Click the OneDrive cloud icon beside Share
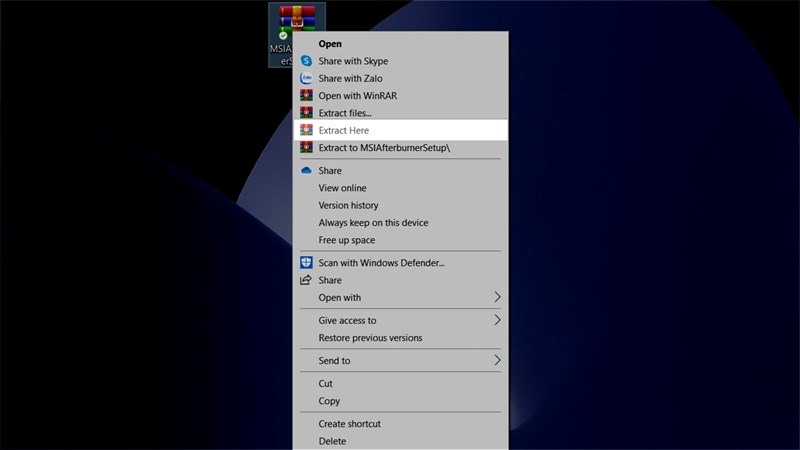800x450 pixels. 306,170
